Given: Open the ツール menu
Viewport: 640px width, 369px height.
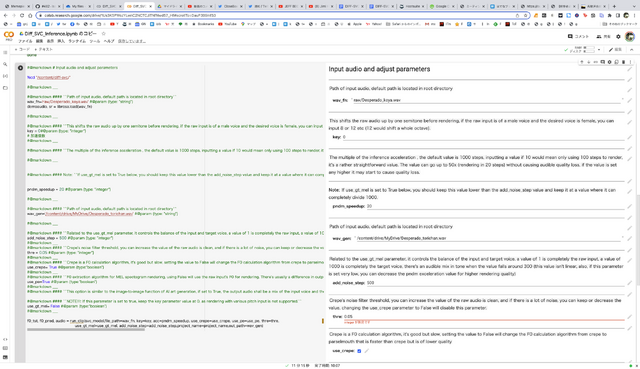Looking at the screenshot, I should (x=95, y=41).
